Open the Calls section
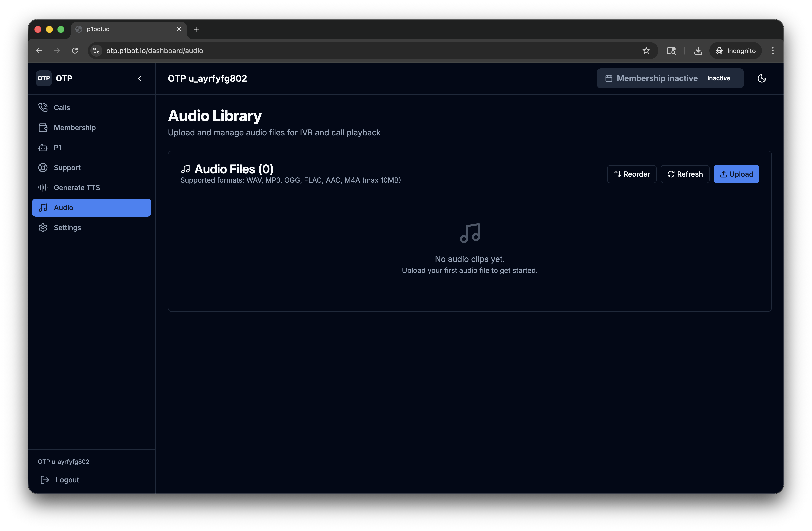Viewport: 812px width, 531px height. pos(62,107)
